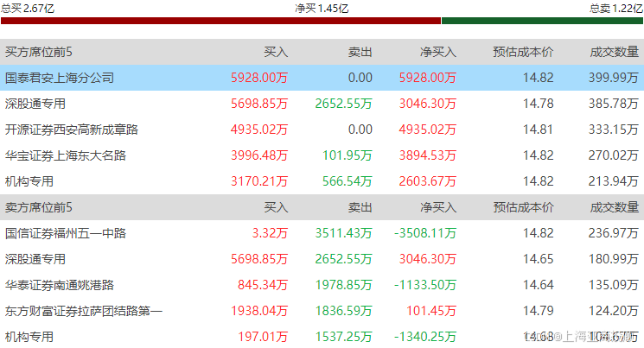This screenshot has width=644, height=348.
Task: Click the 845.34万 buy amount
Action: [x=263, y=285]
